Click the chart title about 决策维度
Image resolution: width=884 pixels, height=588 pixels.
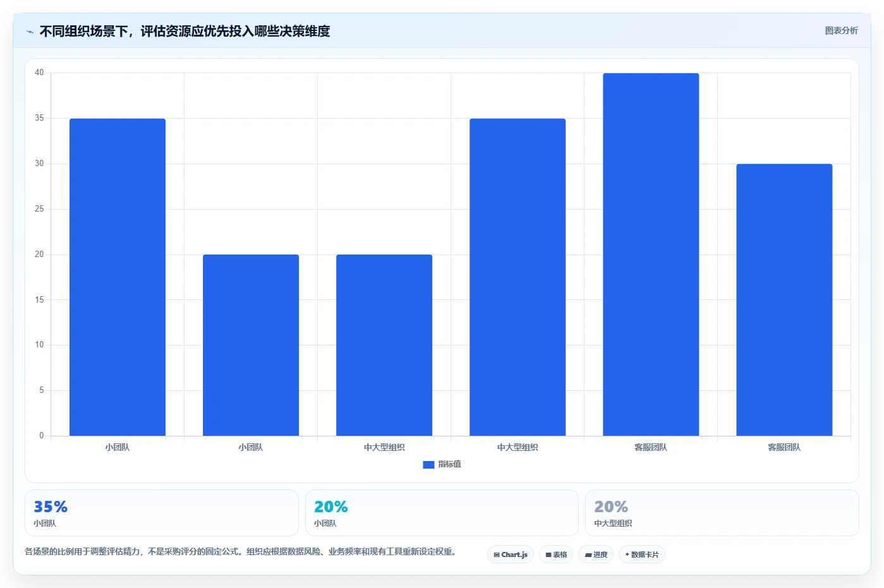tap(185, 31)
